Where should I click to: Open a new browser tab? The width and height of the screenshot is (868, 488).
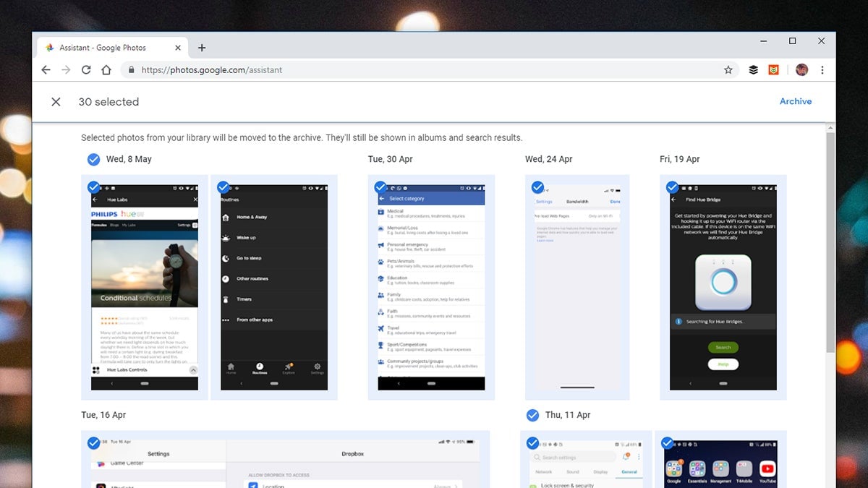tap(202, 47)
